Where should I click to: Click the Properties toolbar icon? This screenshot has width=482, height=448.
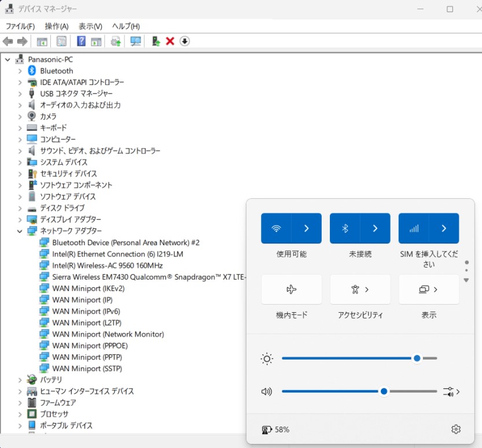point(61,41)
